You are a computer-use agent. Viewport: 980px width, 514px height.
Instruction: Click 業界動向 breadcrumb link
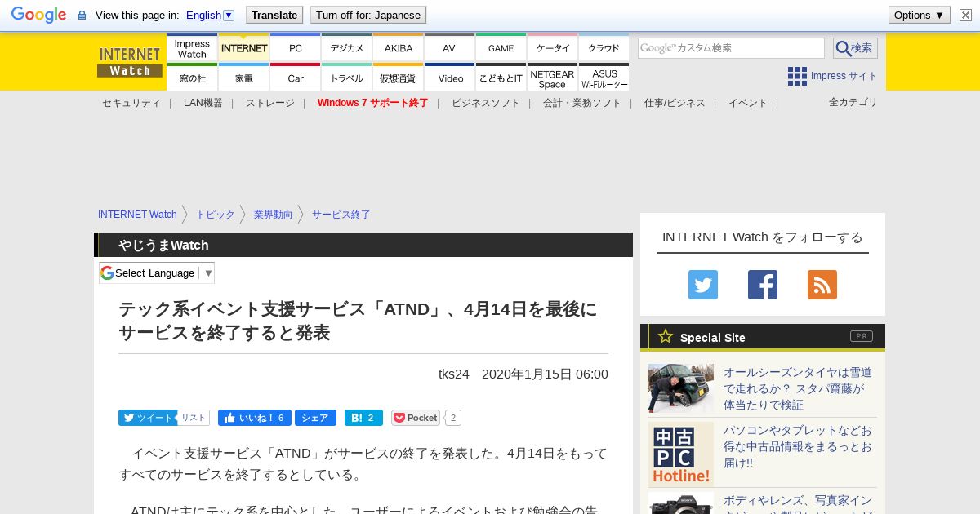[273, 215]
